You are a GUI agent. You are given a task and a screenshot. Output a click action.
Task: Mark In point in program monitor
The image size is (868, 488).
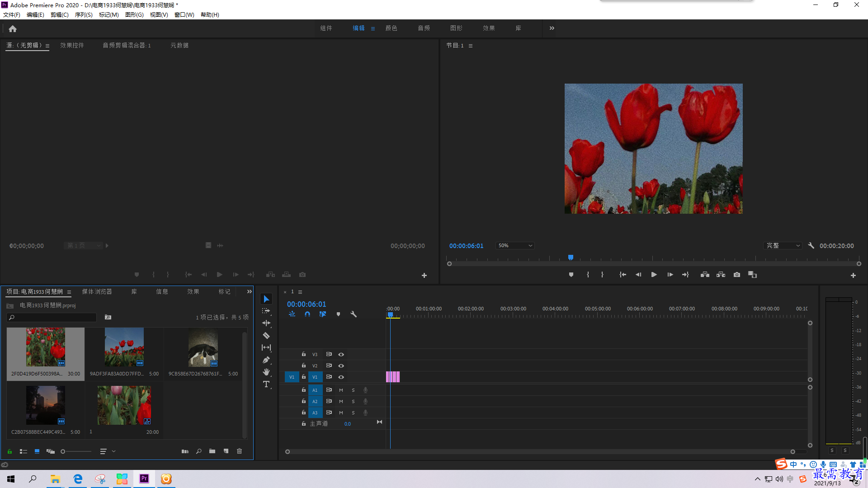(588, 275)
